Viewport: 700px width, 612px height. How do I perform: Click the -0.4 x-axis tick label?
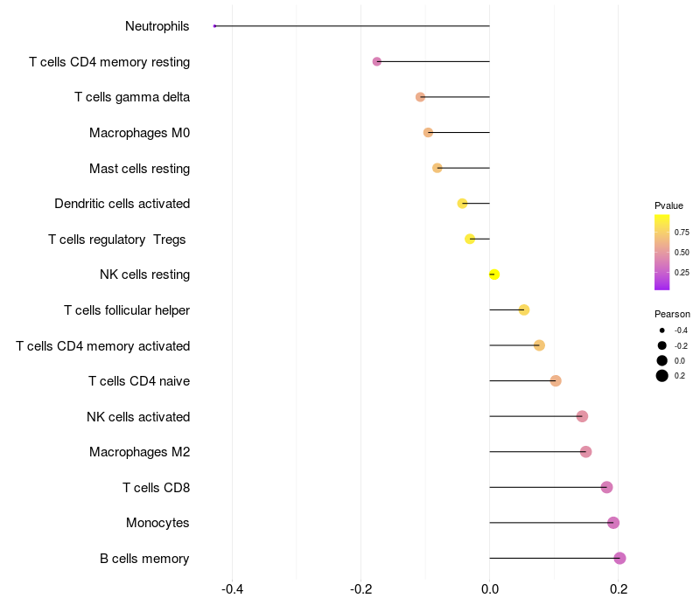(x=232, y=589)
